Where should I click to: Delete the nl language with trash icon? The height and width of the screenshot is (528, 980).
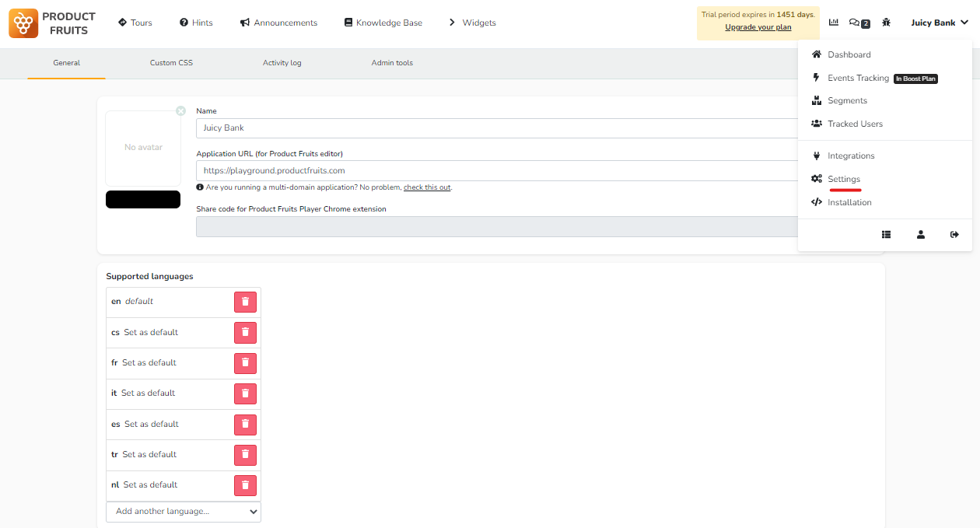pyautogui.click(x=245, y=485)
